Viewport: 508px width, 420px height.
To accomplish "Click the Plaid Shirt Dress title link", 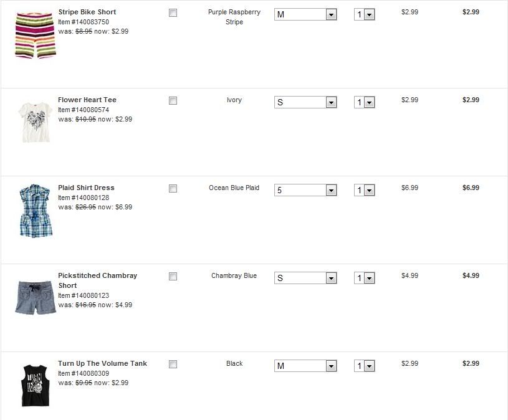I will 86,188.
